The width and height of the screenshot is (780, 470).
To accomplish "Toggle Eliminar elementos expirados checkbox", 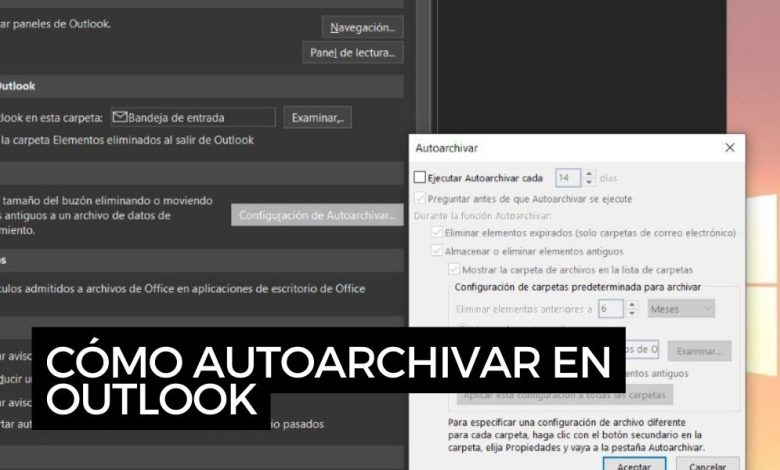I will (437, 232).
